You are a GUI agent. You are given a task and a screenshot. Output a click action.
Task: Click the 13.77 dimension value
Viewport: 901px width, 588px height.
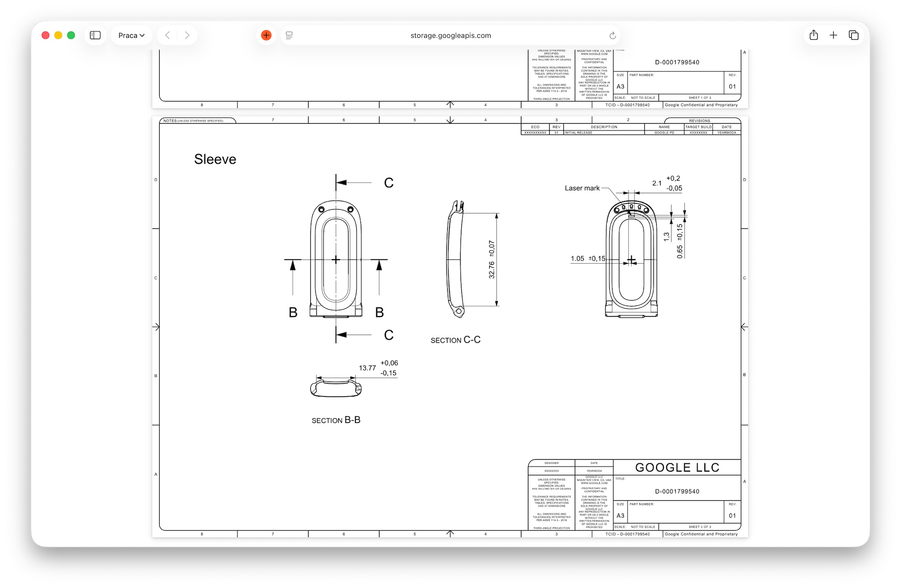(x=367, y=368)
